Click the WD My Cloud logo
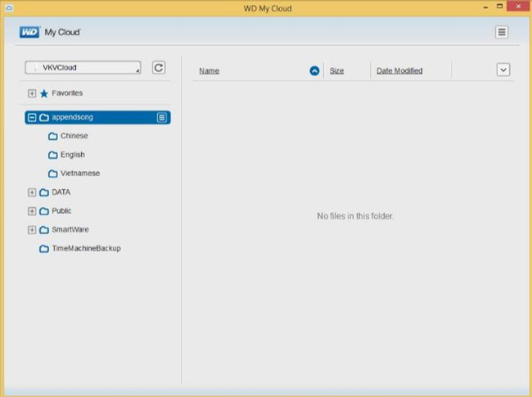The image size is (532, 397). 50,32
